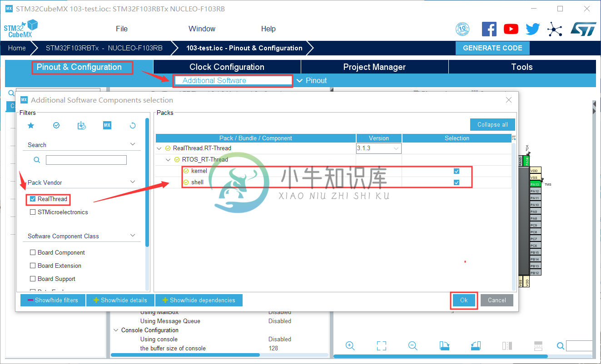Click the horizontal split view icon

click(x=538, y=346)
